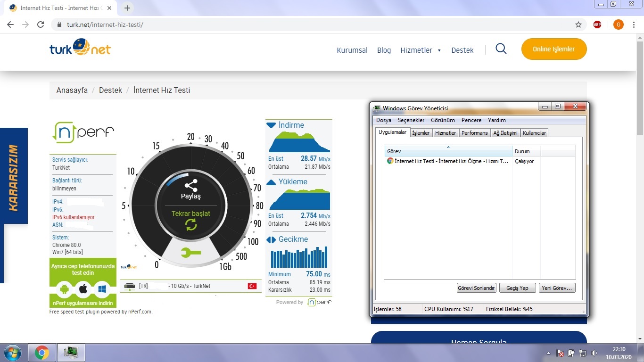Click the padlock site info icon
Viewport: 644px width, 362px height.
59,25
